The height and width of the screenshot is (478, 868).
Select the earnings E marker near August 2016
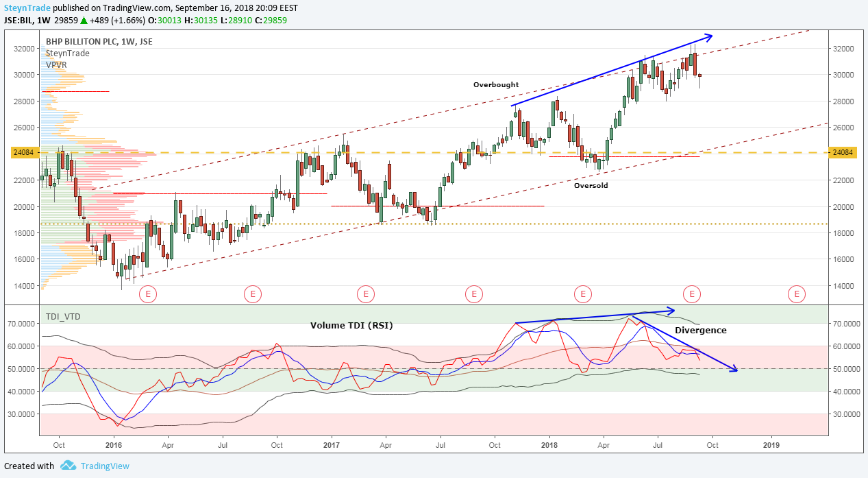(253, 295)
